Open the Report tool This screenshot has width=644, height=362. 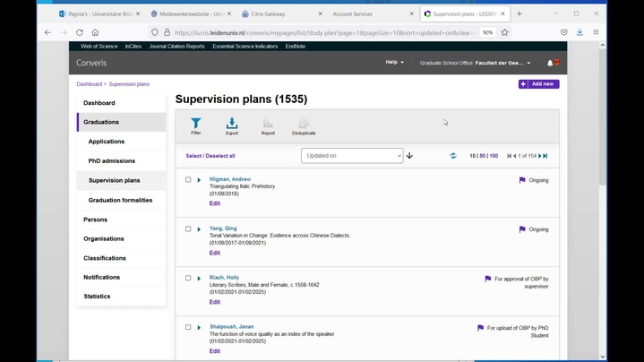click(x=268, y=125)
